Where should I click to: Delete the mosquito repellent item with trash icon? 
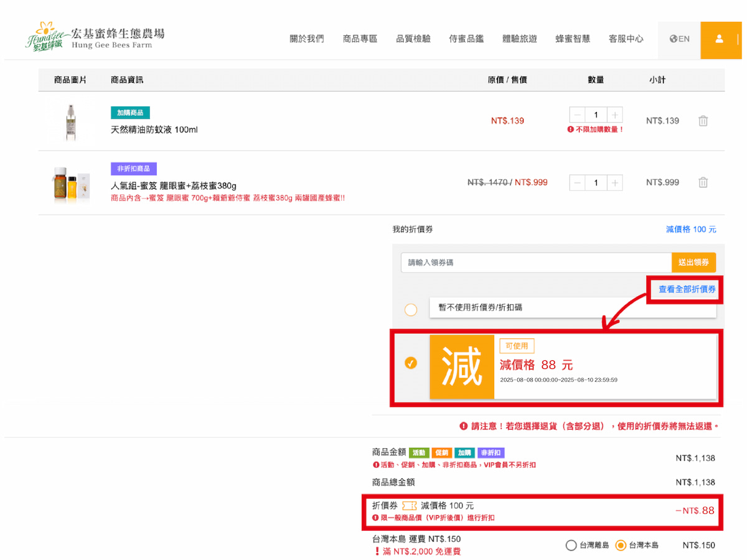[703, 121]
